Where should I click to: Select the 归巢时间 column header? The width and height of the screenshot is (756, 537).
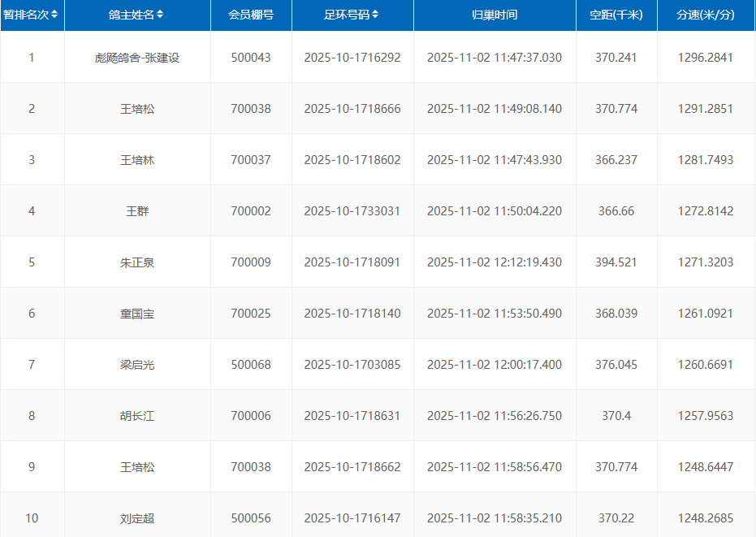coord(494,15)
